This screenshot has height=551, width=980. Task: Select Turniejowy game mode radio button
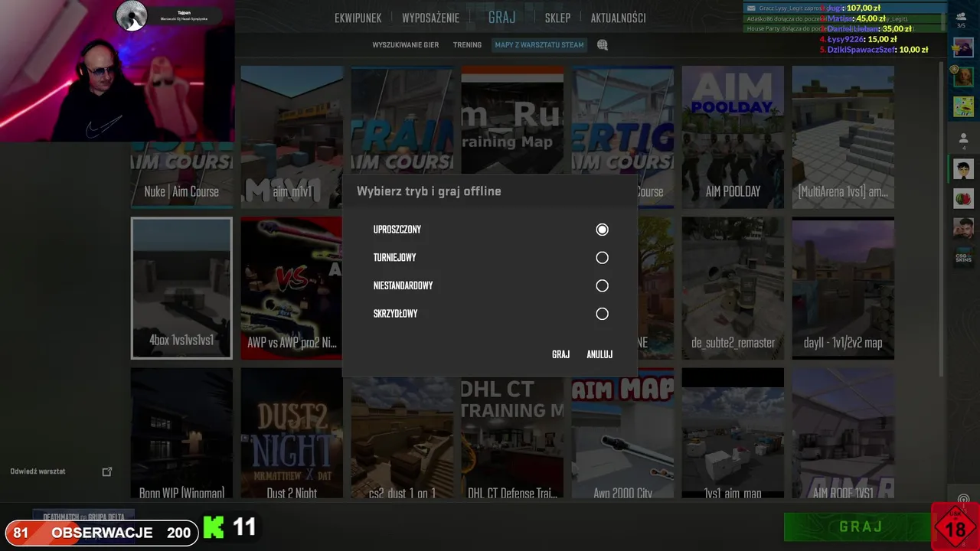(x=602, y=258)
